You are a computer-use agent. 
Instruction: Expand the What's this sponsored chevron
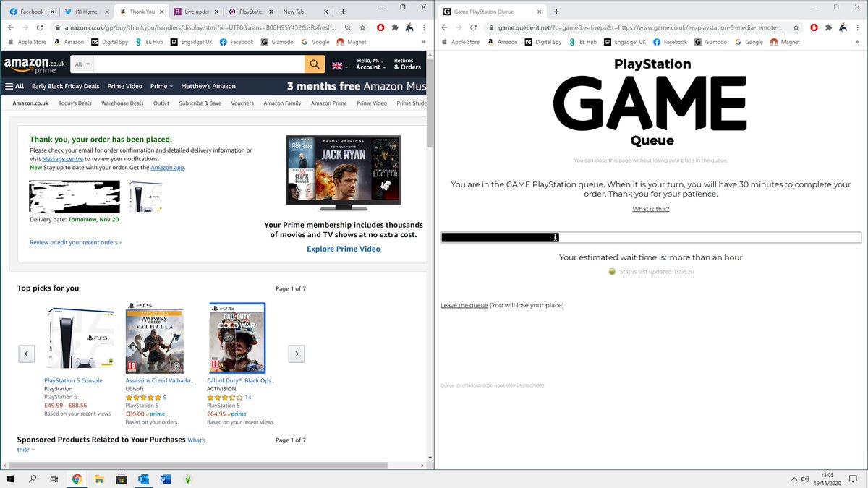tap(33, 450)
